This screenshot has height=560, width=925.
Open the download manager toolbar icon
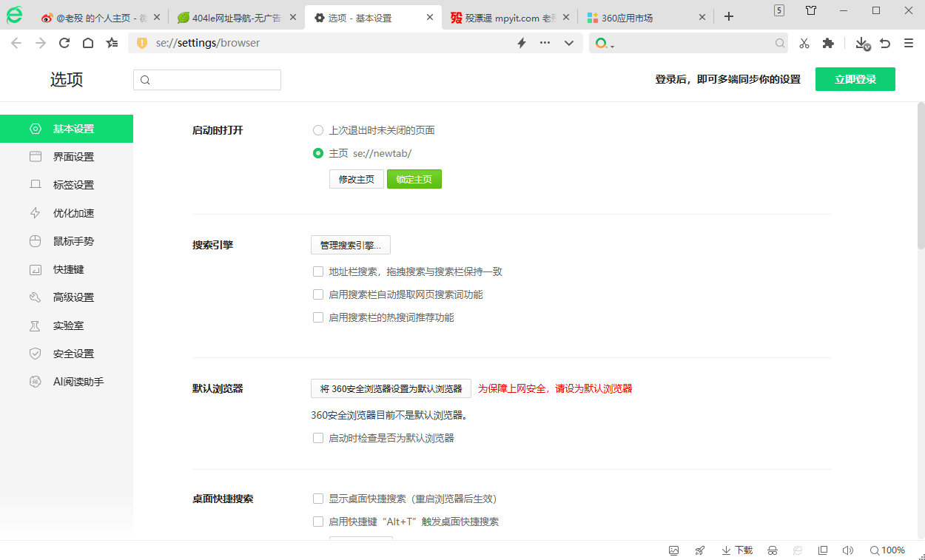(862, 44)
